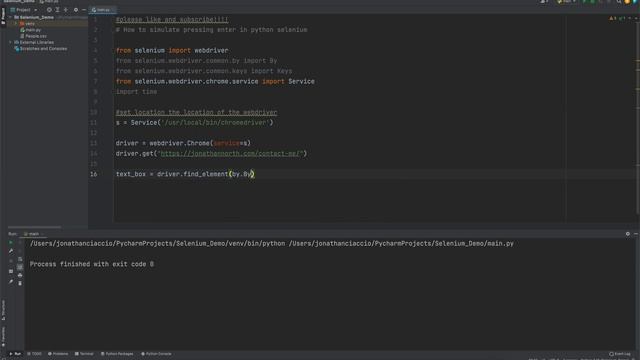Clear output with trash icon in Run panel
Screen dimensions: 640x360
click(20, 283)
